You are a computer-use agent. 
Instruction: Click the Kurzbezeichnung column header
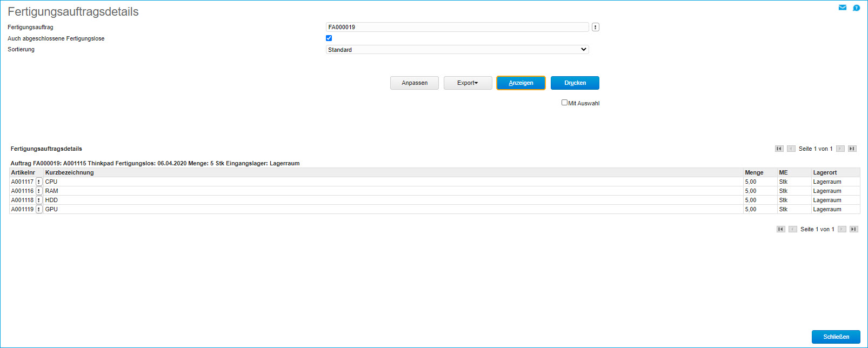[x=69, y=173]
